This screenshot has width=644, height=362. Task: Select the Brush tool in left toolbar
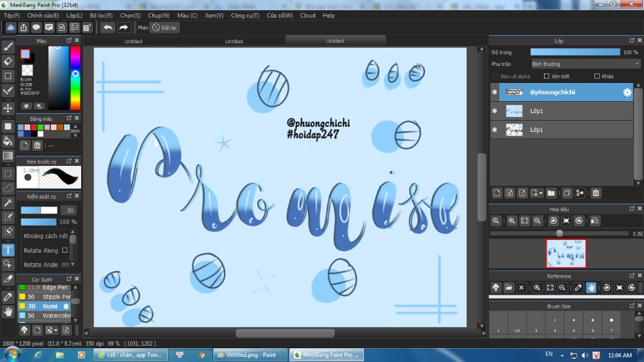pos(8,47)
